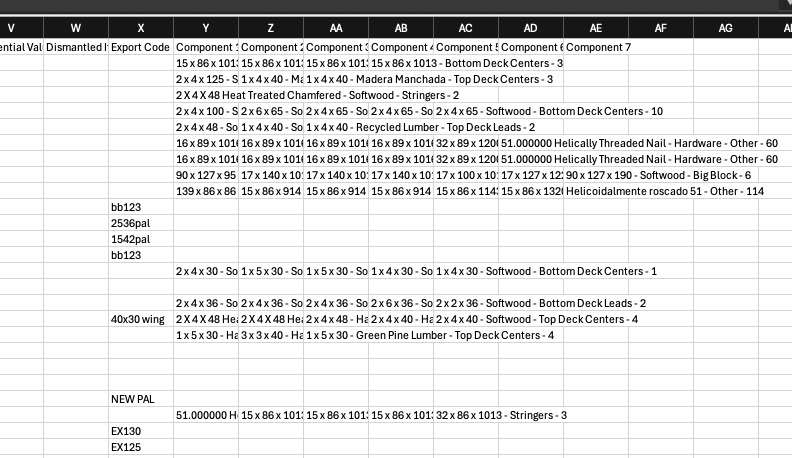
Task: Click the 2 X 4 X 48 Heat Treated Chamfered cell
Action: click(x=206, y=95)
